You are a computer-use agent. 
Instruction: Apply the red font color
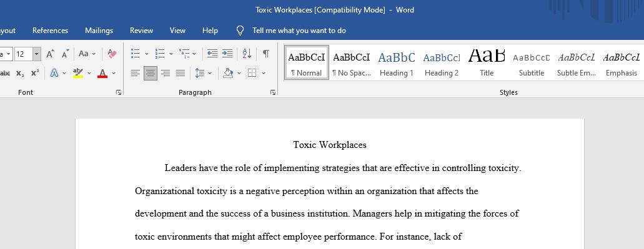tap(102, 74)
